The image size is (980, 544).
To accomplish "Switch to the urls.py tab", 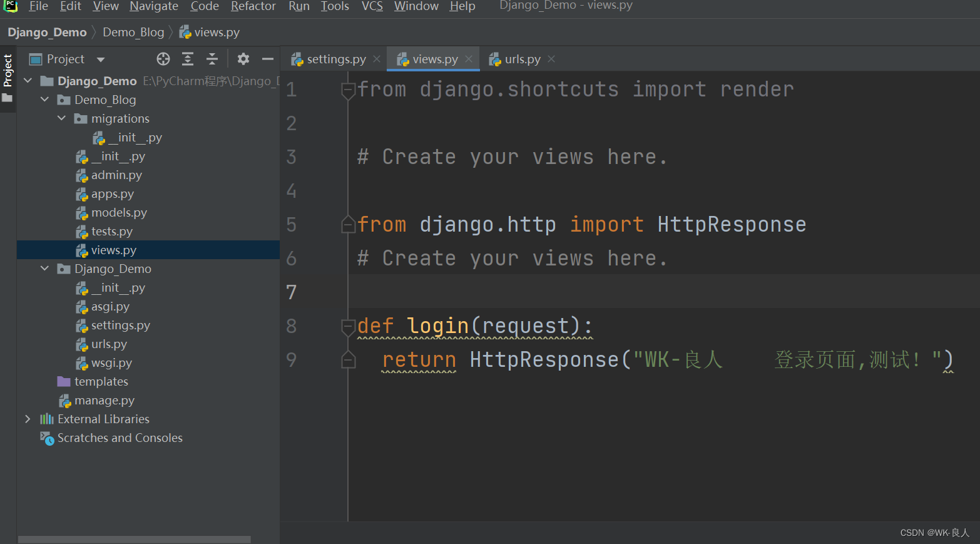I will pos(523,59).
